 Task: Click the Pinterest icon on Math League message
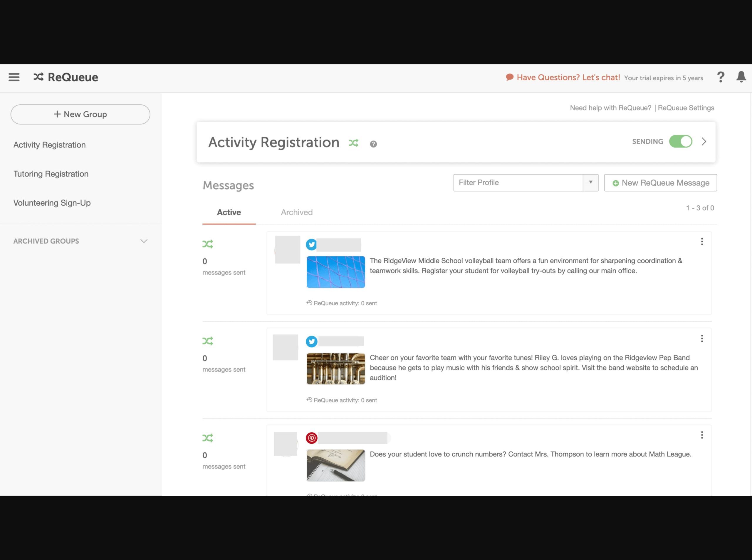pyautogui.click(x=312, y=438)
